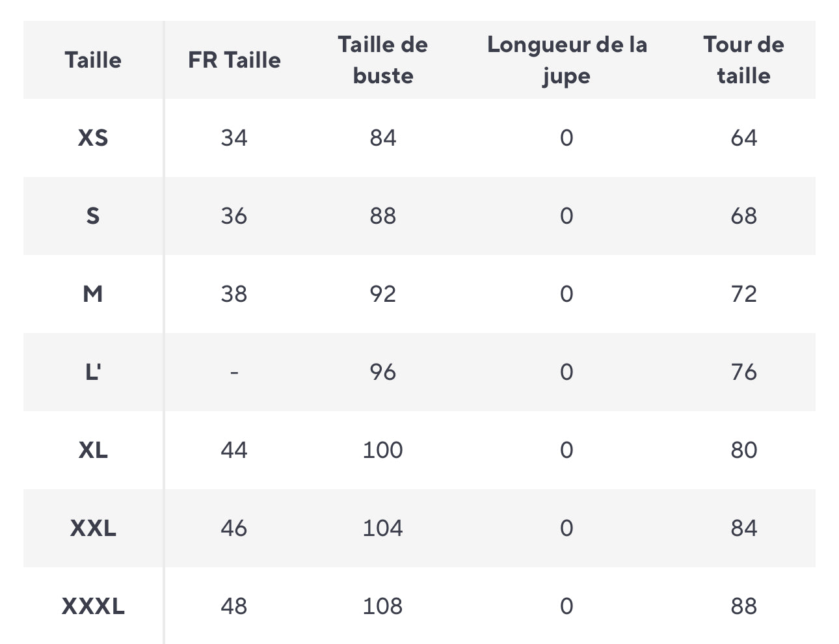Select bust size value 100

382,450
